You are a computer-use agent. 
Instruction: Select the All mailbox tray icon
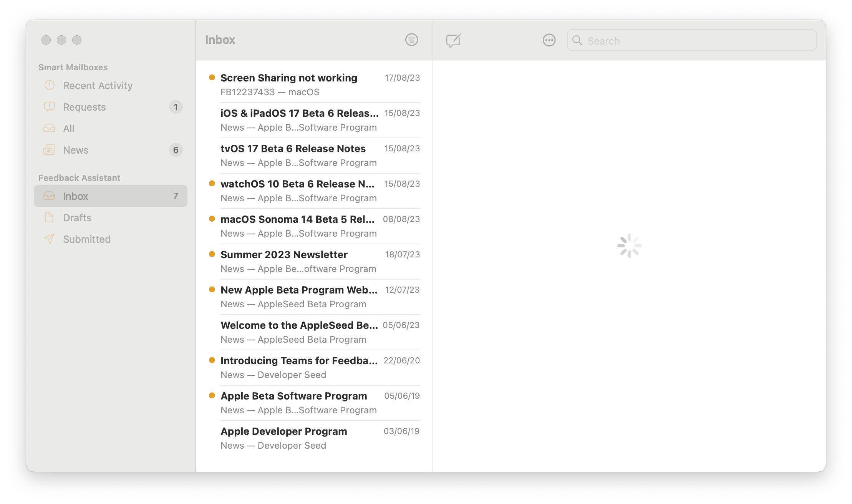pos(49,128)
